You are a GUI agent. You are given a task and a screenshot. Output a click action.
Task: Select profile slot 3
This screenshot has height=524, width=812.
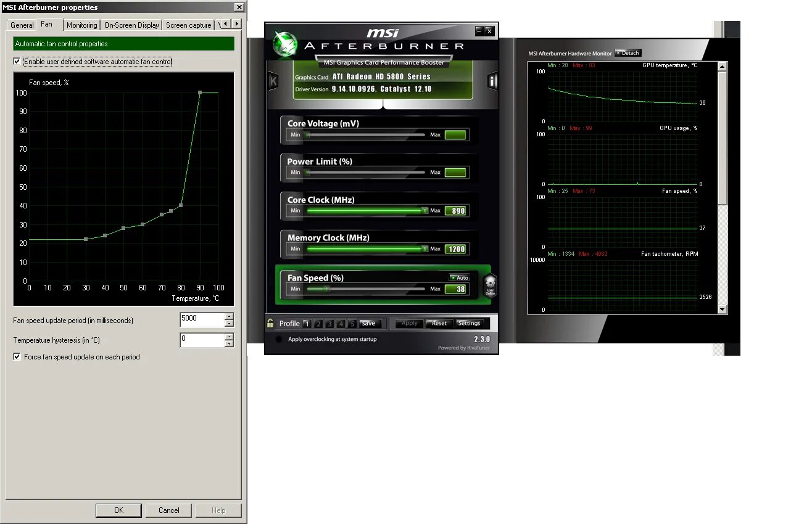329,323
